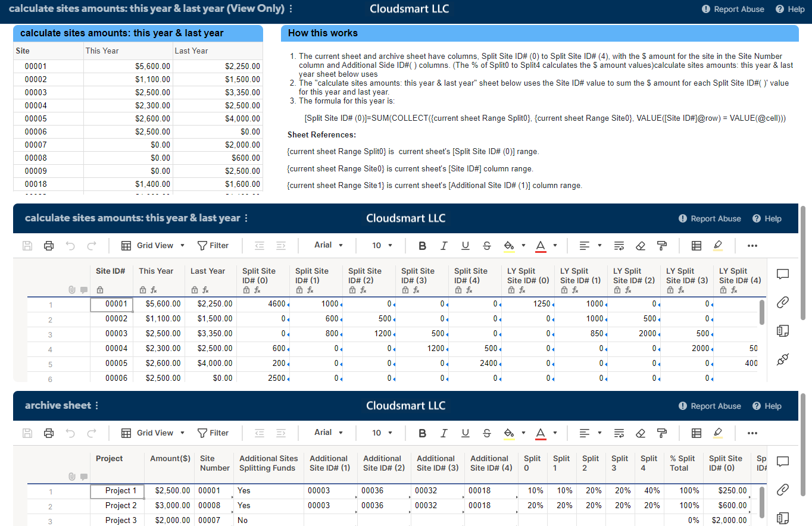The width and height of the screenshot is (812, 526).
Task: Click redo in the archive sheet toolbar
Action: click(92, 433)
